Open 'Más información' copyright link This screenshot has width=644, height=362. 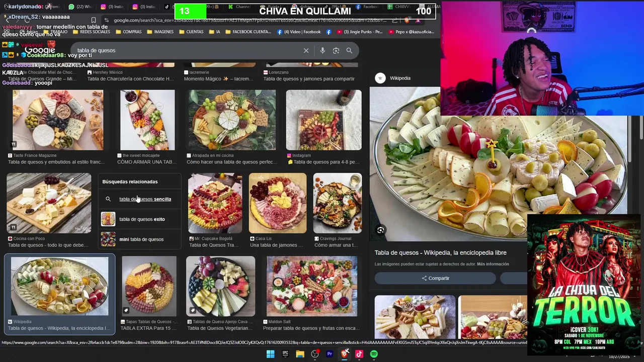tap(493, 264)
